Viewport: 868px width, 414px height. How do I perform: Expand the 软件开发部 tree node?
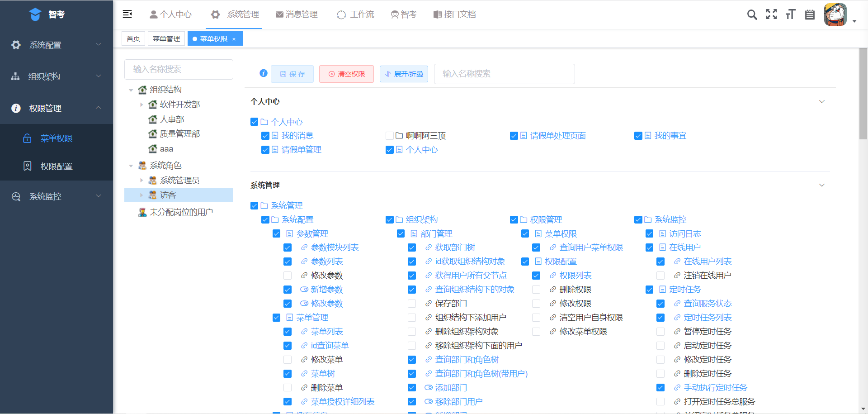tap(142, 105)
